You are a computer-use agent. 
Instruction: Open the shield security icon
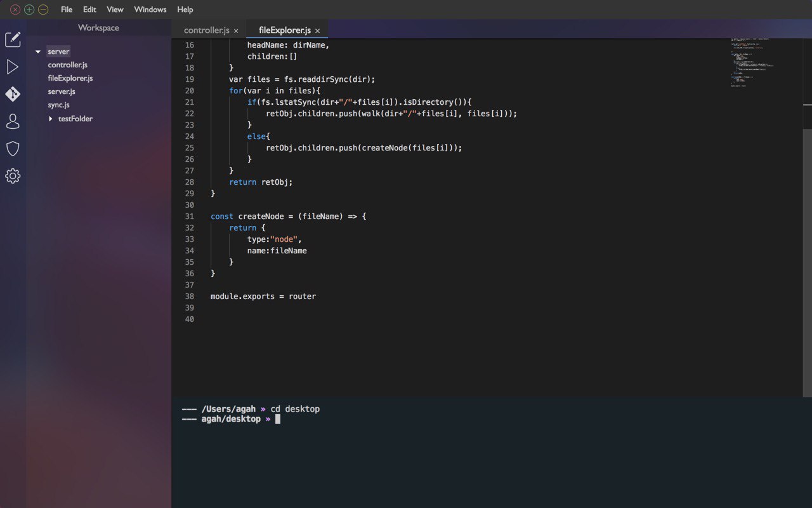click(13, 149)
